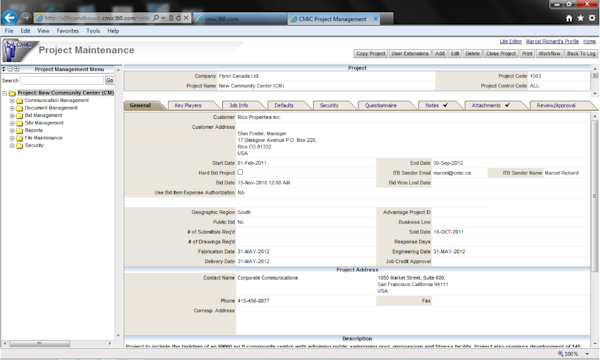Screen dimensions: 600x360
Task: Click the menu Search input field
Action: [62, 80]
